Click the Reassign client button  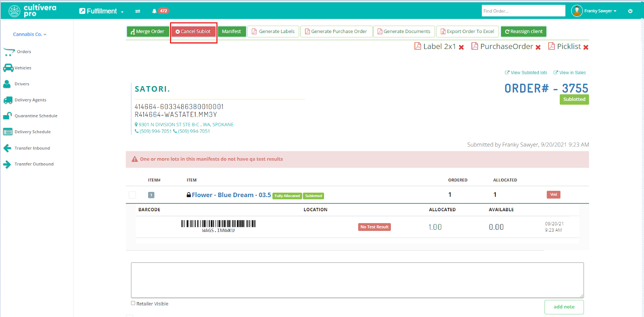pyautogui.click(x=524, y=31)
